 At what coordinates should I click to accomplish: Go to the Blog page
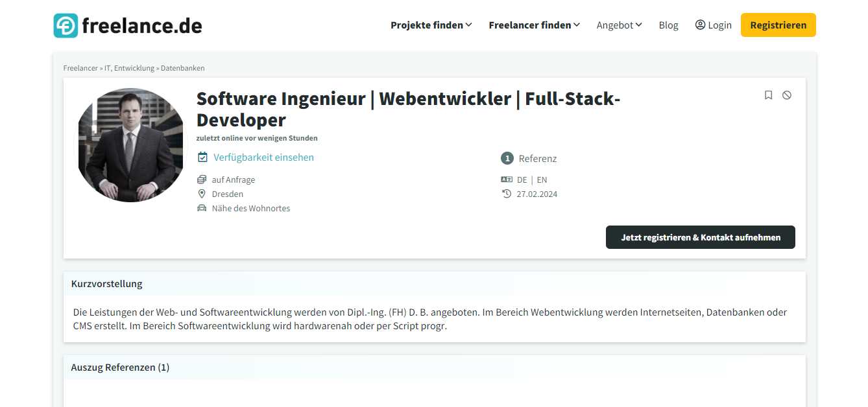(x=668, y=25)
